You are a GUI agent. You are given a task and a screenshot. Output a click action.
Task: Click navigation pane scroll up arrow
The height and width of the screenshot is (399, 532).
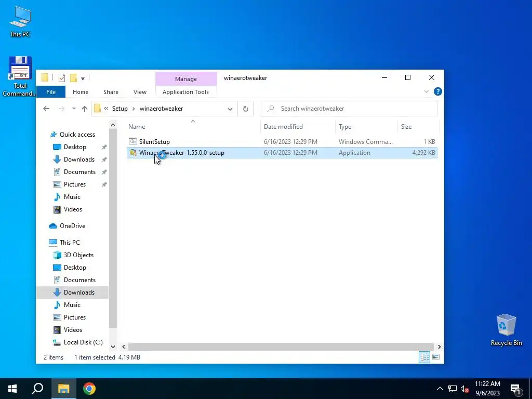(113, 125)
